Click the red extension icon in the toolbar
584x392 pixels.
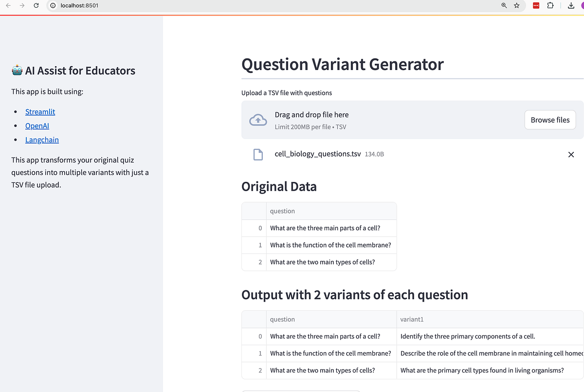[535, 6]
